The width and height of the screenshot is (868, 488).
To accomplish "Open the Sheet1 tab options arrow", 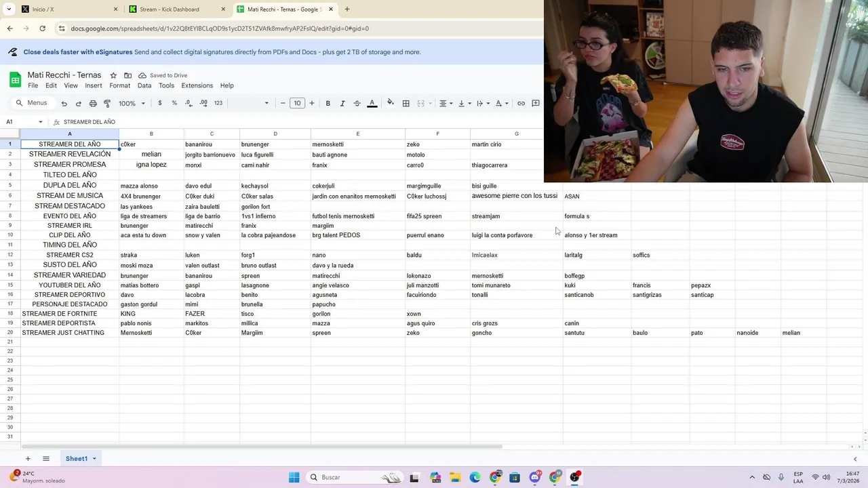I will (94, 459).
